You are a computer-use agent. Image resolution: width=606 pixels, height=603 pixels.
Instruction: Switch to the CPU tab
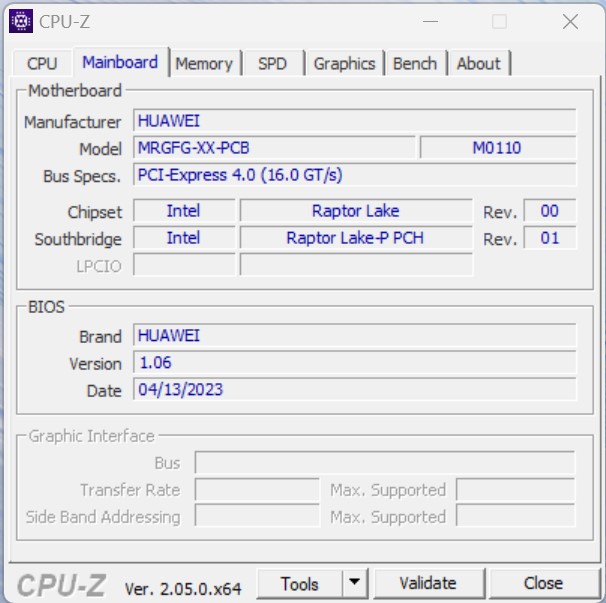click(42, 63)
